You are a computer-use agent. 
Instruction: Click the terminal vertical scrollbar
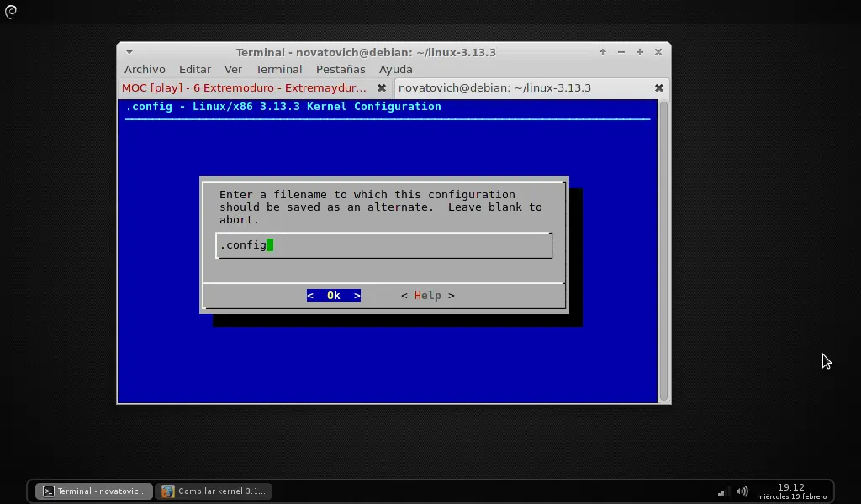pos(663,250)
